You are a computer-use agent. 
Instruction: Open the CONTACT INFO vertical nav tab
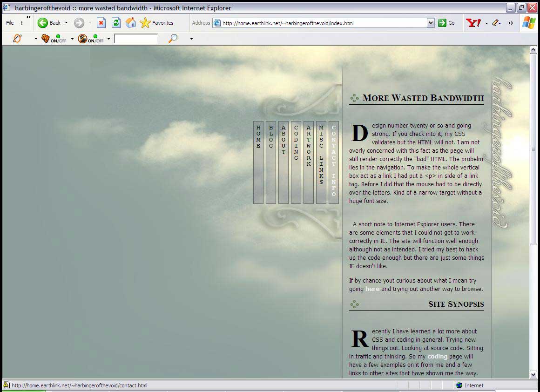[x=334, y=162]
